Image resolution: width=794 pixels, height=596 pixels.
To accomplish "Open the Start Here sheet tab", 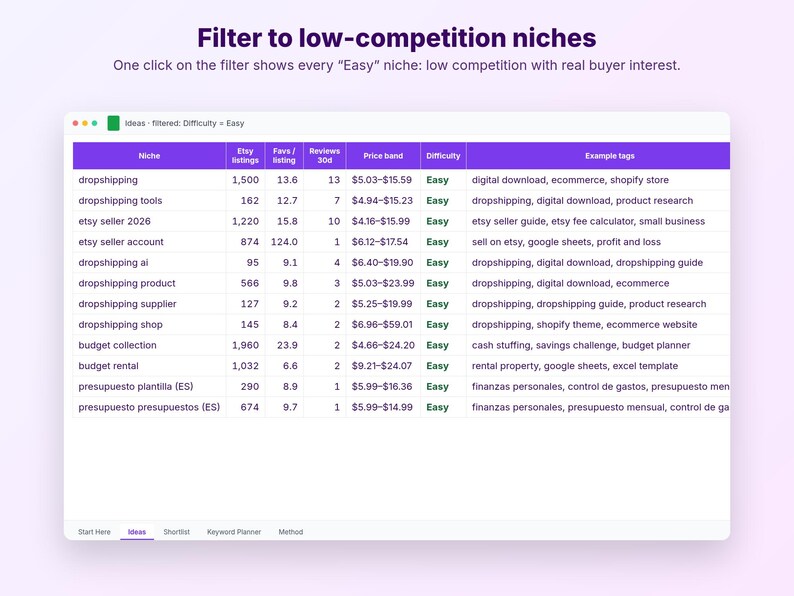I will click(94, 532).
